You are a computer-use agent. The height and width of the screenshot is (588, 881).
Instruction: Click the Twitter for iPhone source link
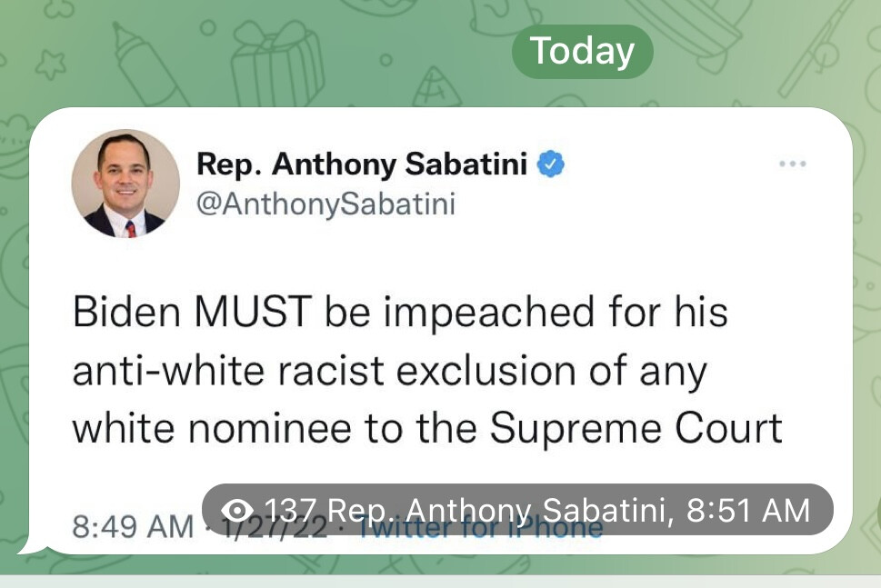(x=480, y=528)
